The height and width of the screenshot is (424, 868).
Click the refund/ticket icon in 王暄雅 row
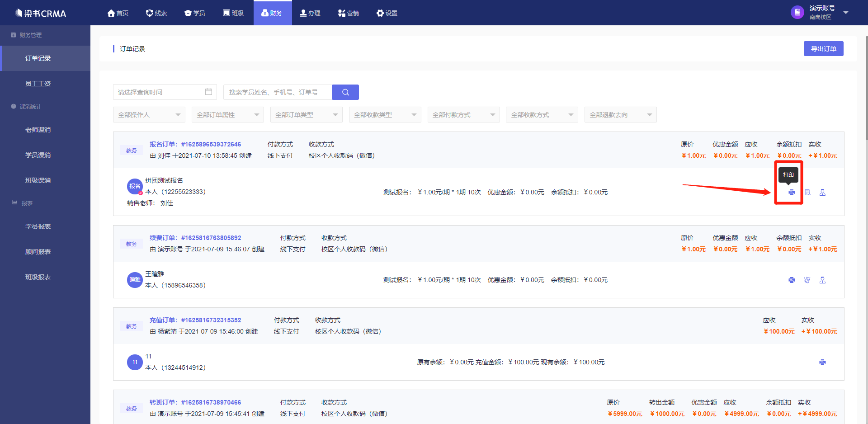point(807,280)
